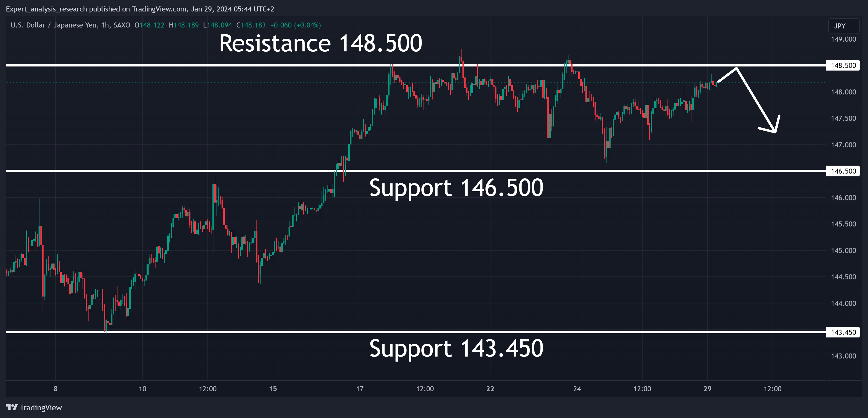Click the 15 date marker on time axis

273,389
